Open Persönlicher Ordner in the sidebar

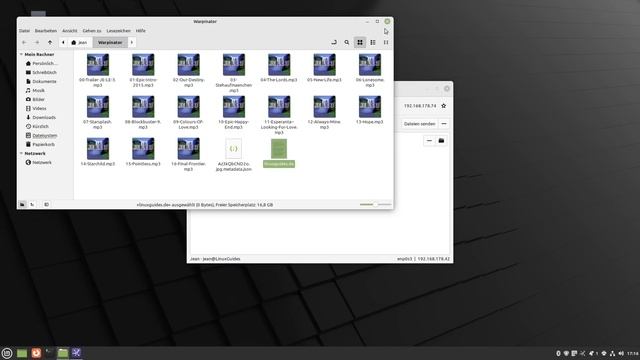41,64
